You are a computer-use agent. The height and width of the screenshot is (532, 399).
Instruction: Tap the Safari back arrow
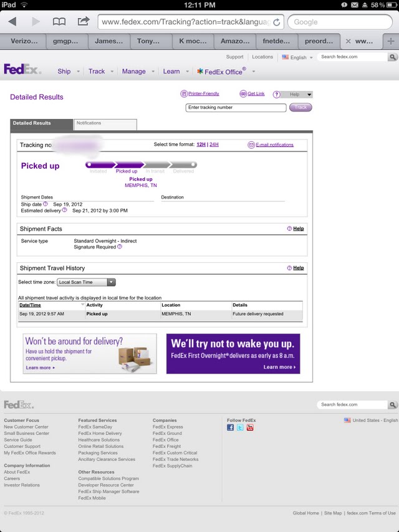(x=12, y=22)
